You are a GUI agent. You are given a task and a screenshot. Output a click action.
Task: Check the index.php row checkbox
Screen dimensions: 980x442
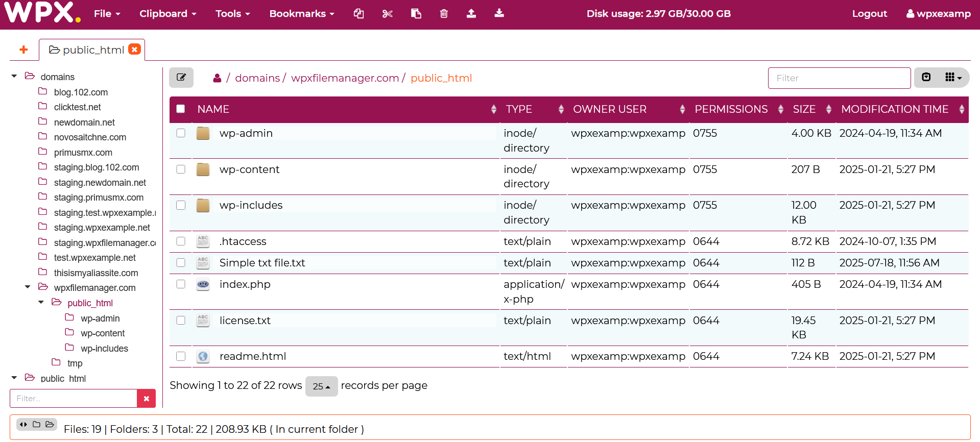click(181, 284)
